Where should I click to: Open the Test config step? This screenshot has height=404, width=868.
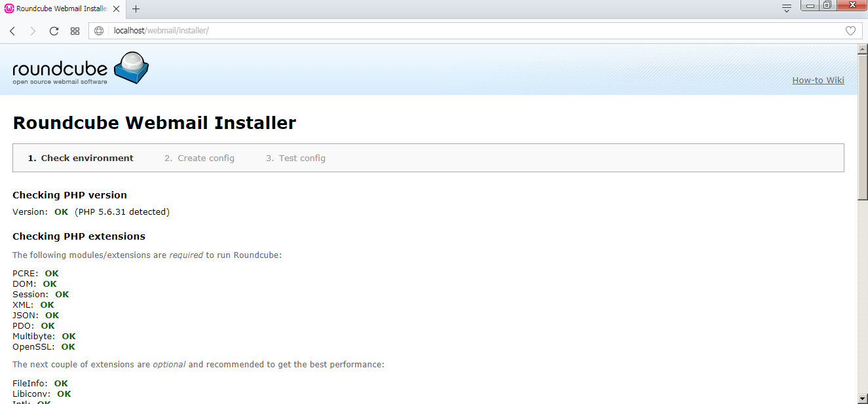[295, 158]
